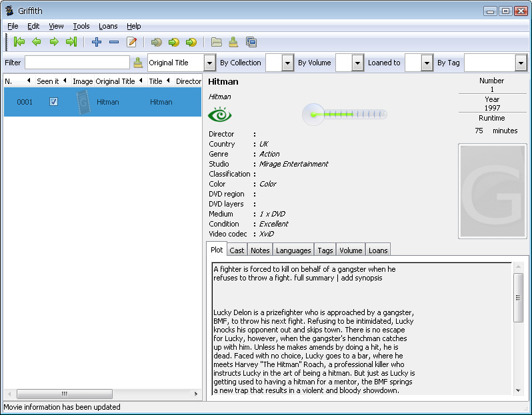Screen dimensions: 532x415
Task: Click the XviD video codec value
Action: [x=267, y=234]
